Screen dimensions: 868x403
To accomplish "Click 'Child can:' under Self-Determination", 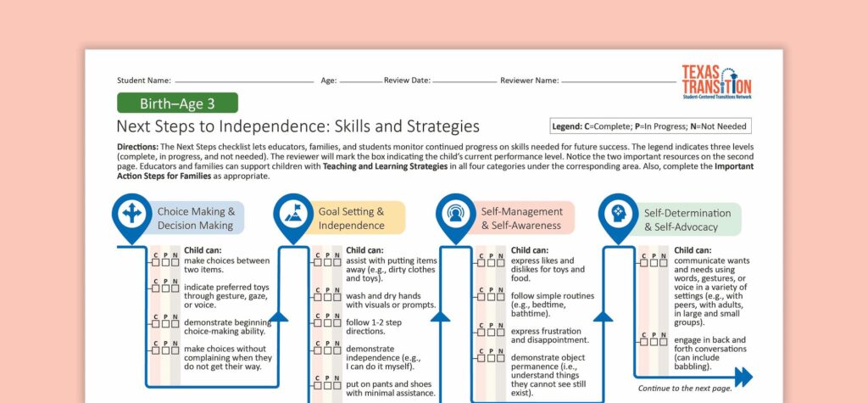I will pyautogui.click(x=693, y=250).
